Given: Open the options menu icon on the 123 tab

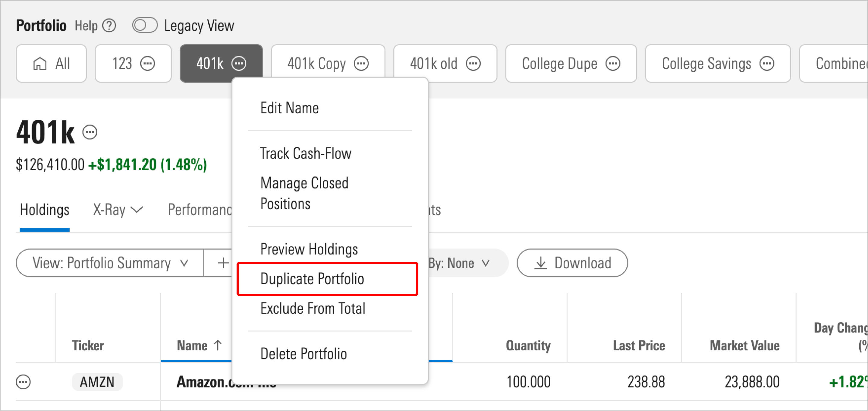Looking at the screenshot, I should (x=148, y=63).
